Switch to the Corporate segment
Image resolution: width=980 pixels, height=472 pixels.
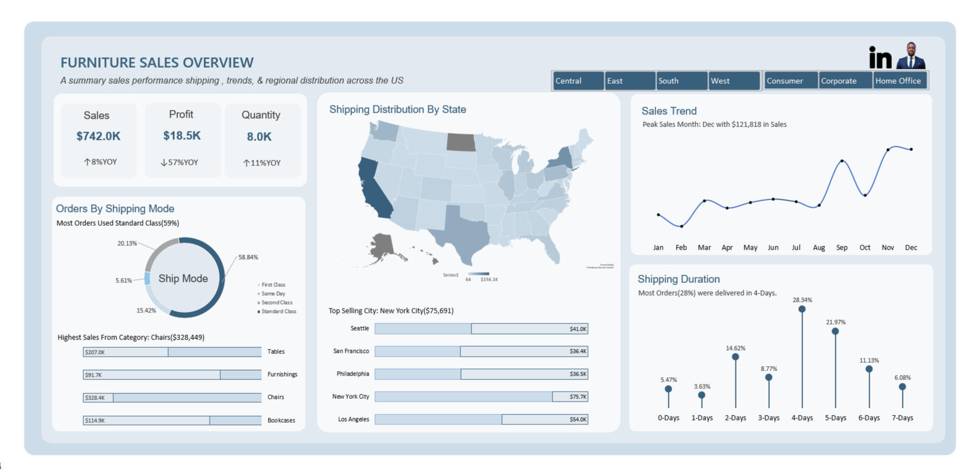(844, 81)
